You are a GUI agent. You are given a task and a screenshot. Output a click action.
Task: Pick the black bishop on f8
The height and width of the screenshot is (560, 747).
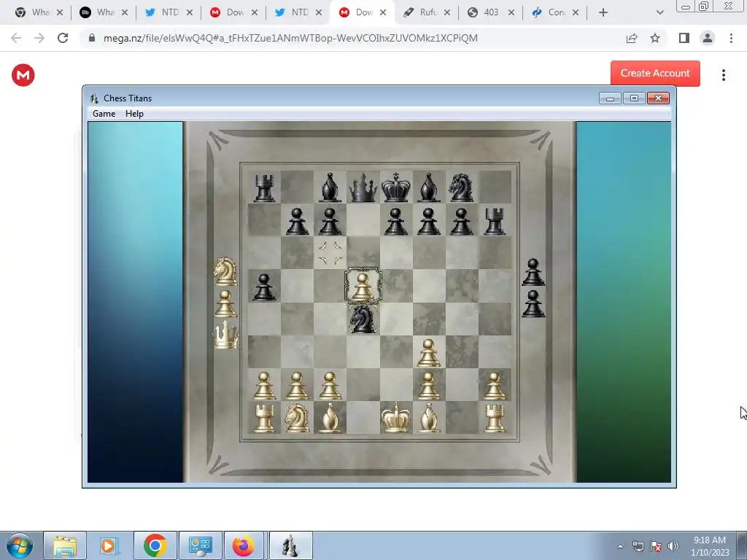pos(428,187)
